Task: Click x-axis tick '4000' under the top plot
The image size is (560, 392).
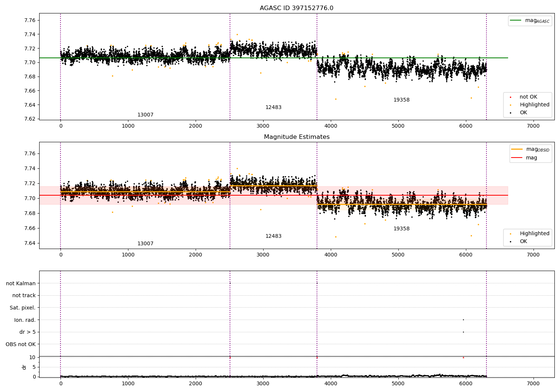Action: point(331,126)
